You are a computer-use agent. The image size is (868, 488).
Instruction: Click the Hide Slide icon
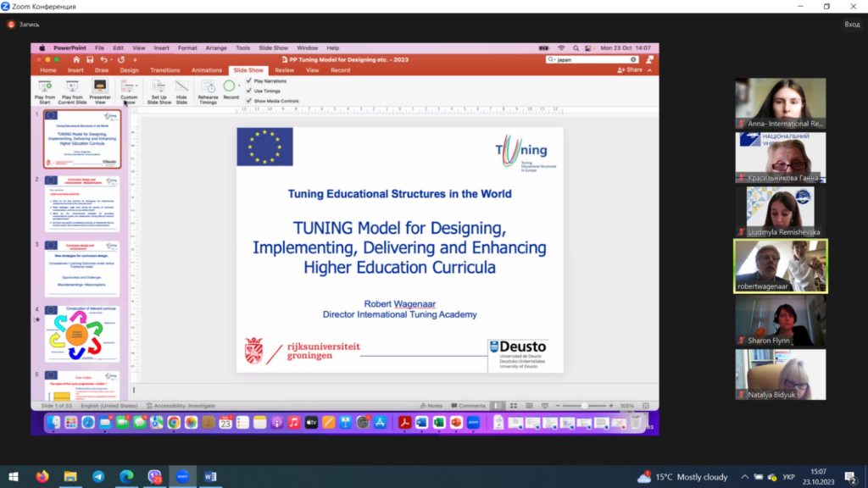coord(181,86)
